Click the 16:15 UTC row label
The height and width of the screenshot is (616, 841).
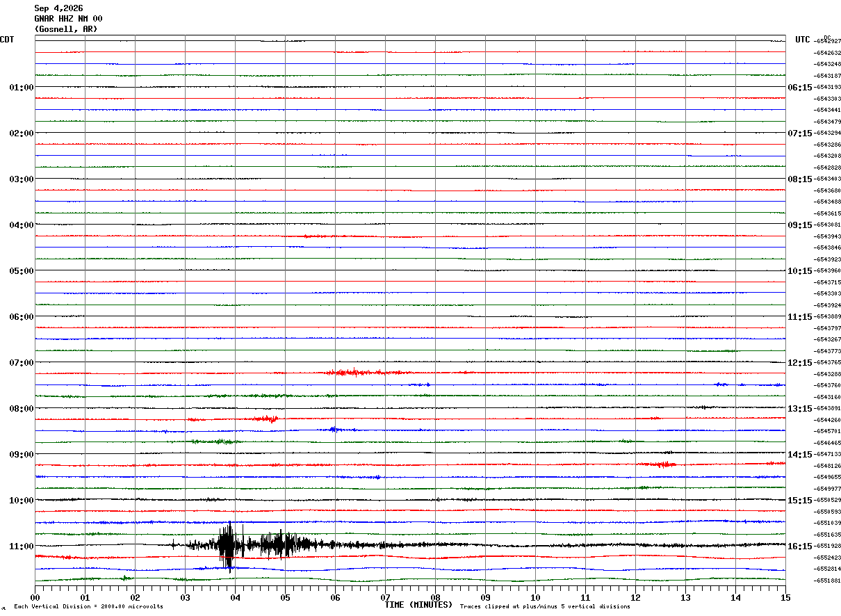(x=799, y=546)
